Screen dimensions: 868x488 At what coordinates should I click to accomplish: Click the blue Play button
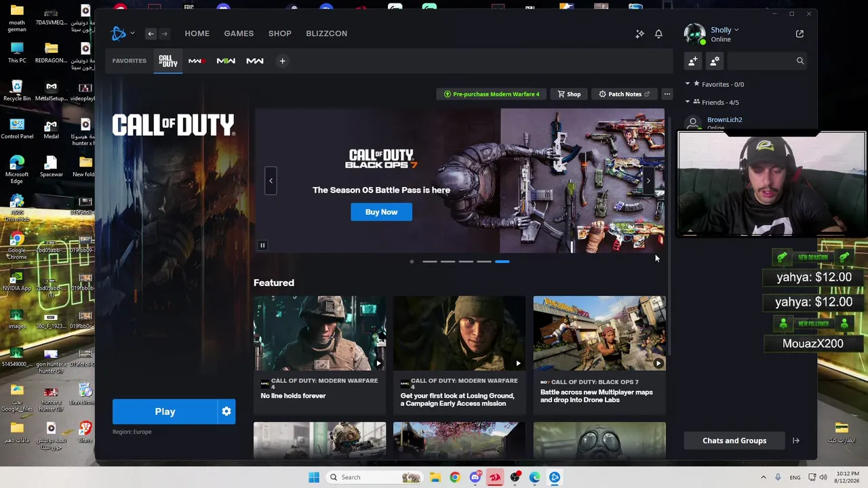coord(165,411)
